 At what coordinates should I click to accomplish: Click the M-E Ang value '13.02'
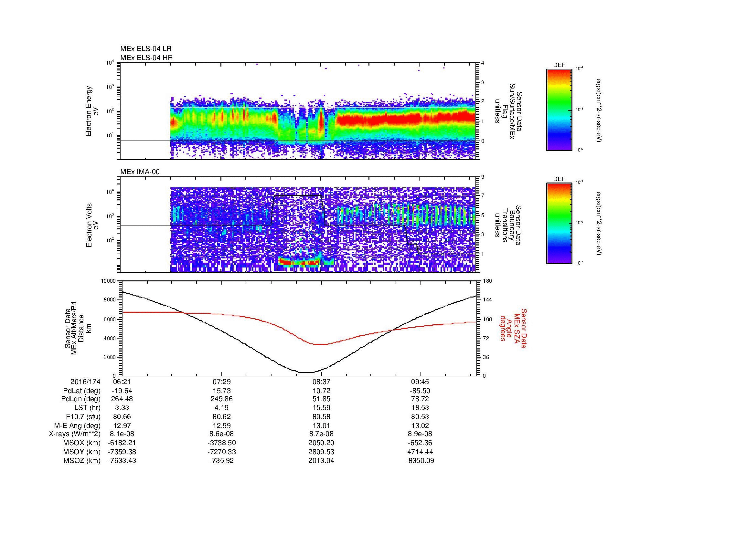[x=420, y=426]
